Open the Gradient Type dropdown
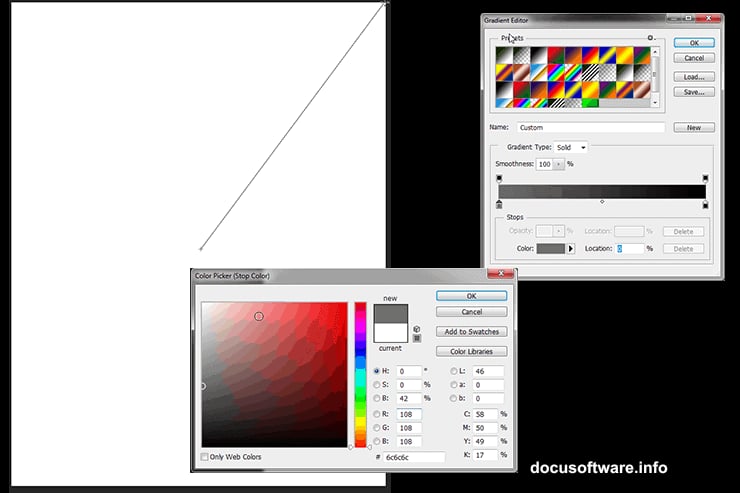Screen dimensions: 740x493 572,147
